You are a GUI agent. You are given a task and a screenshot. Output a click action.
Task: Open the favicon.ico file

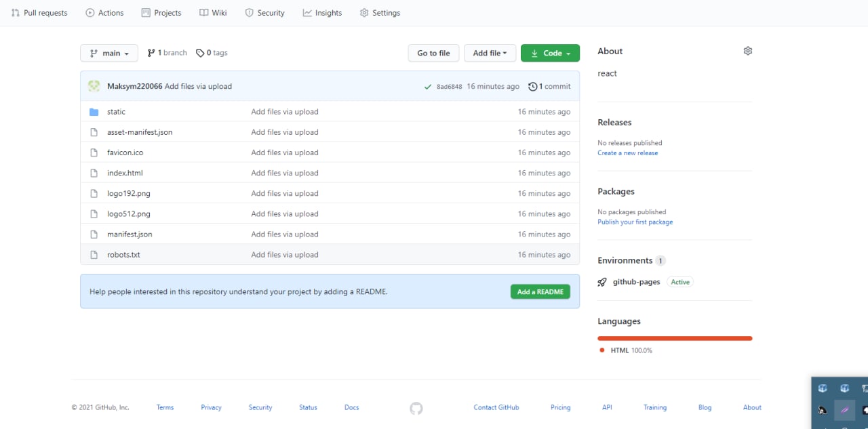[x=125, y=152]
